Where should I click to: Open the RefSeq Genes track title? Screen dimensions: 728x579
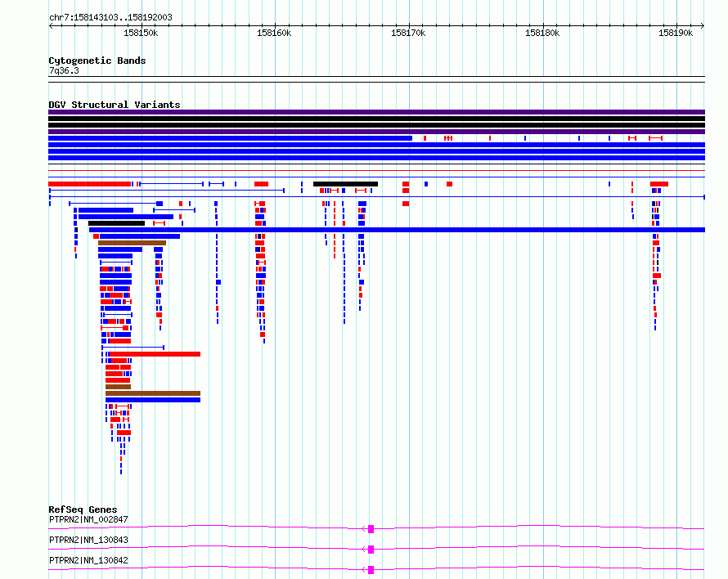83,509
